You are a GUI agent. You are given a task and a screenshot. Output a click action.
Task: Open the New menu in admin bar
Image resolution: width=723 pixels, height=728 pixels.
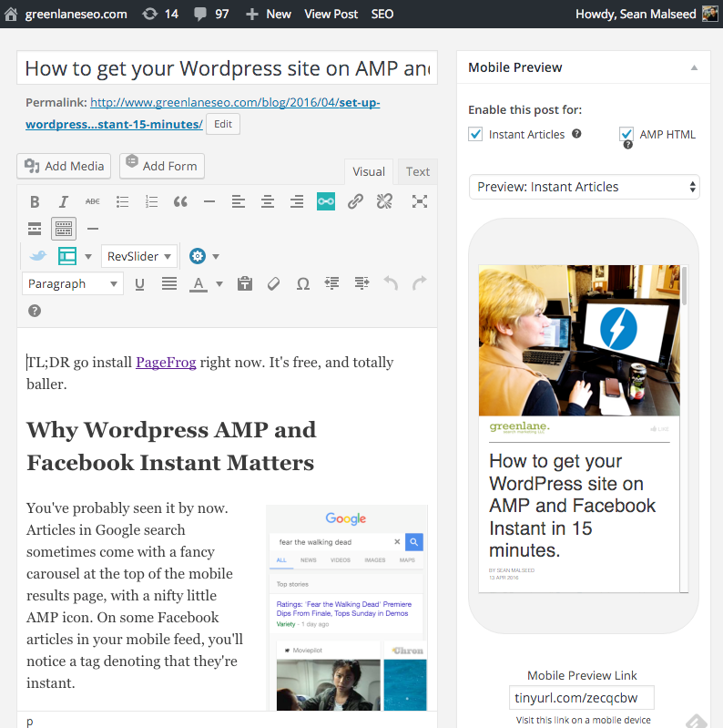point(269,14)
